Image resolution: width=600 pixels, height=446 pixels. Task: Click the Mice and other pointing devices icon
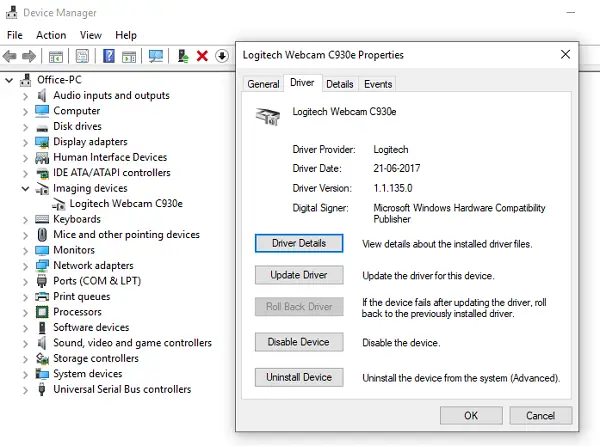tap(42, 234)
